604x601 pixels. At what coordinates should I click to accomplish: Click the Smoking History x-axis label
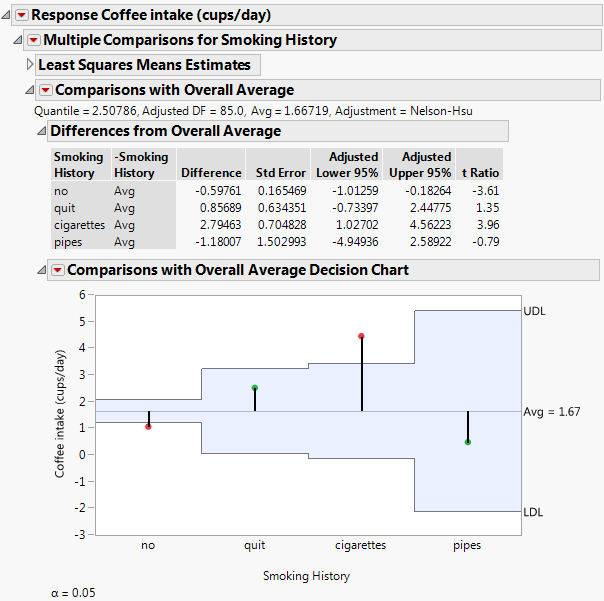coord(306,576)
